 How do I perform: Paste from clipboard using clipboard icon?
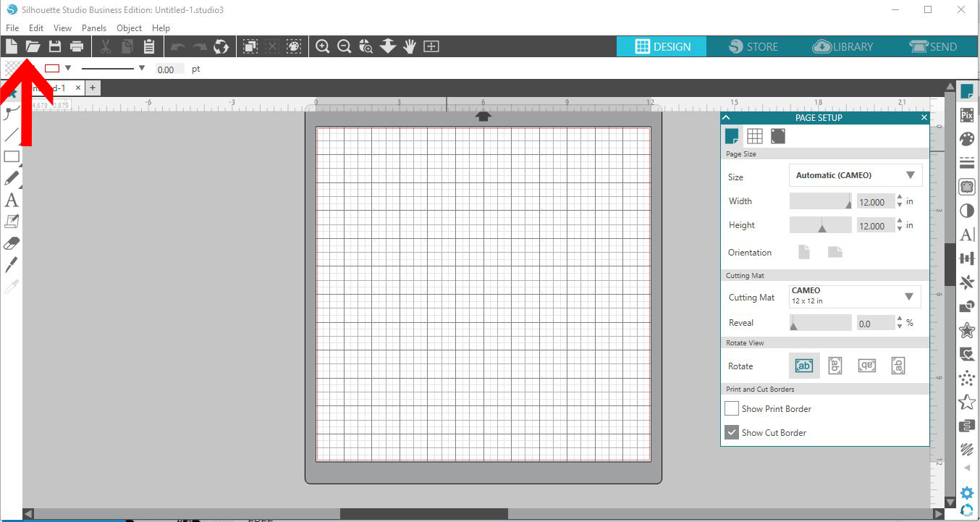click(x=148, y=46)
